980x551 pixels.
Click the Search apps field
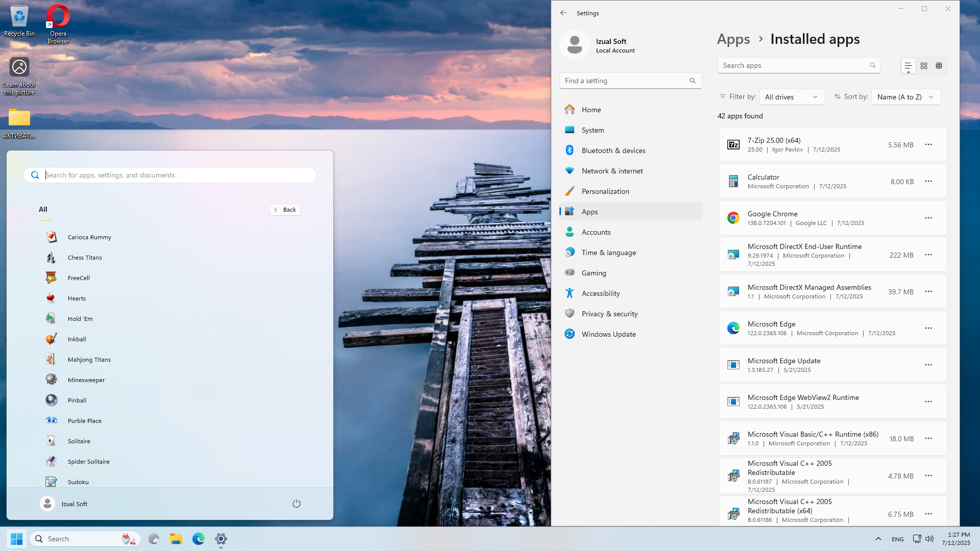point(799,65)
